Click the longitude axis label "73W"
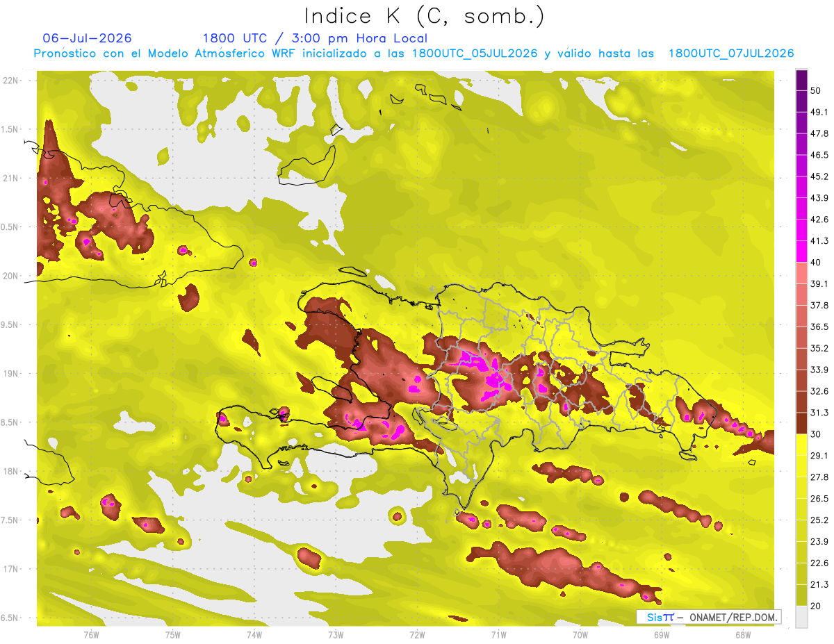This screenshot has width=834, height=644. click(336, 634)
